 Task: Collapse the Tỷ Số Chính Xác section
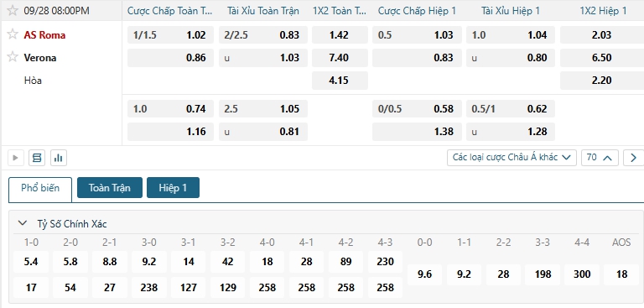pos(22,223)
